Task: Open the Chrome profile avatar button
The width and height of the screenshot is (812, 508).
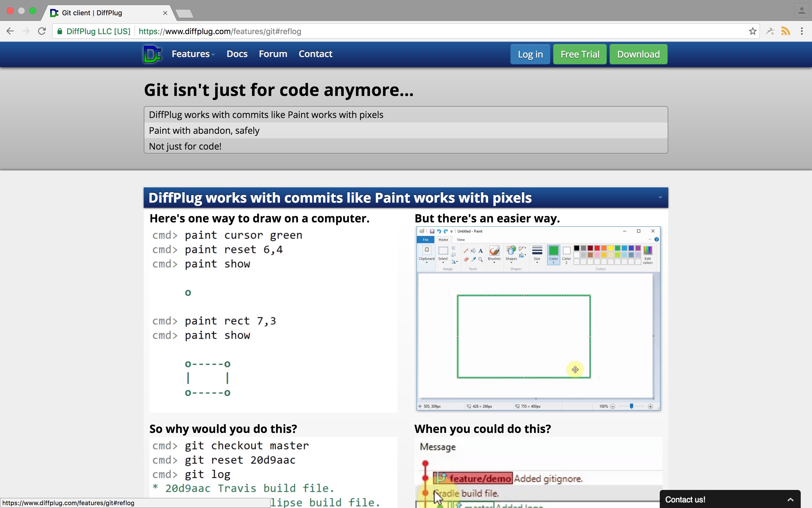Action: click(802, 11)
